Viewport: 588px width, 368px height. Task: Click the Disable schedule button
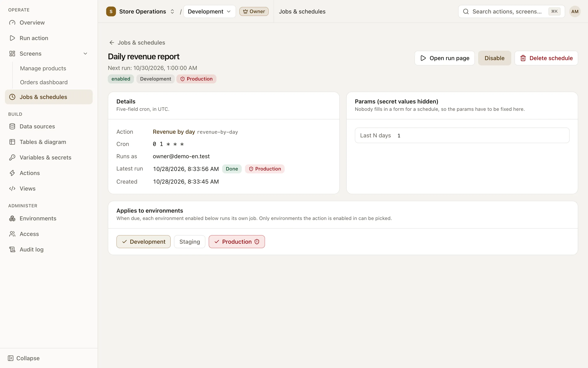tap(494, 58)
